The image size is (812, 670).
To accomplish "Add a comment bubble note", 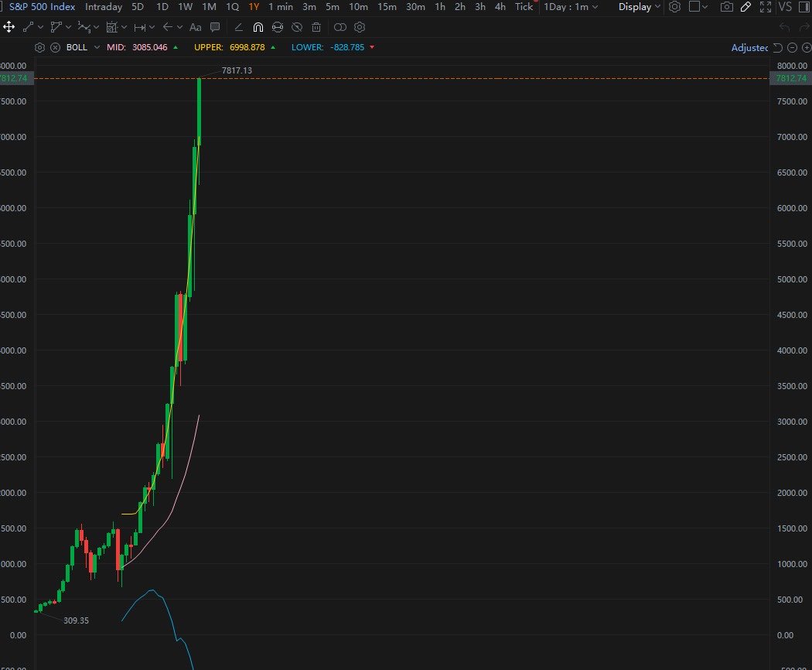I will tap(215, 27).
